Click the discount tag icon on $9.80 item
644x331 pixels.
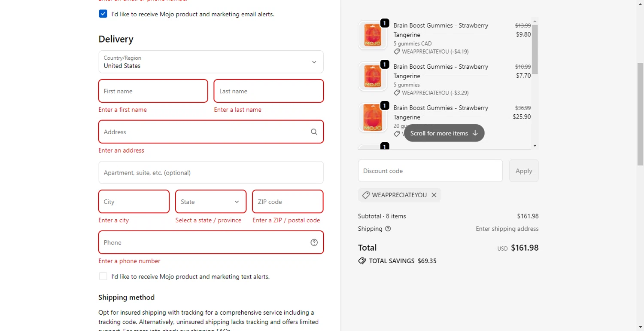(x=397, y=52)
